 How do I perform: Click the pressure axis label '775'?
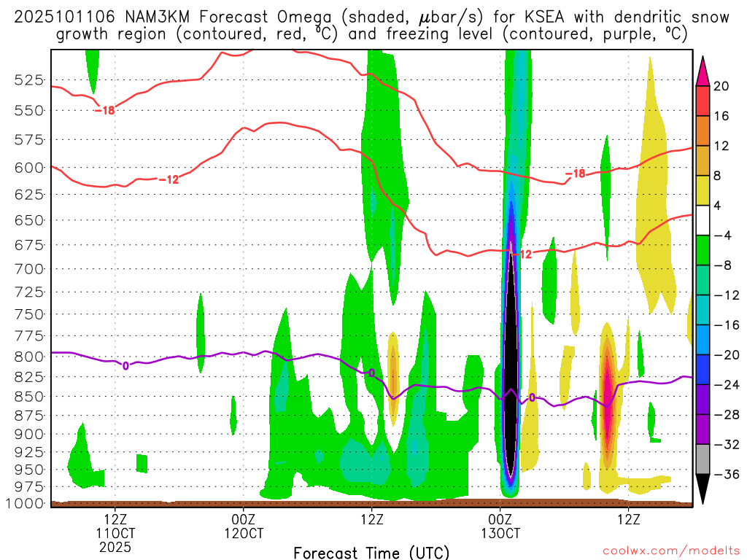pyautogui.click(x=29, y=336)
